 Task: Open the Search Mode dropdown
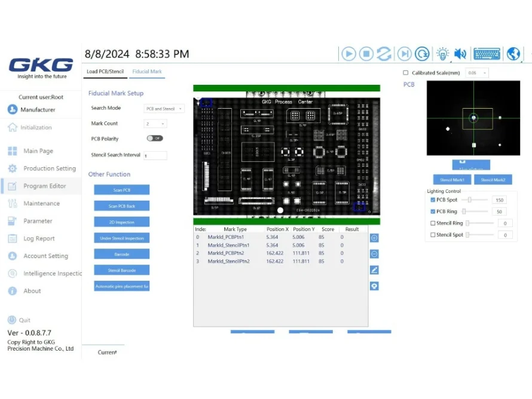165,109
